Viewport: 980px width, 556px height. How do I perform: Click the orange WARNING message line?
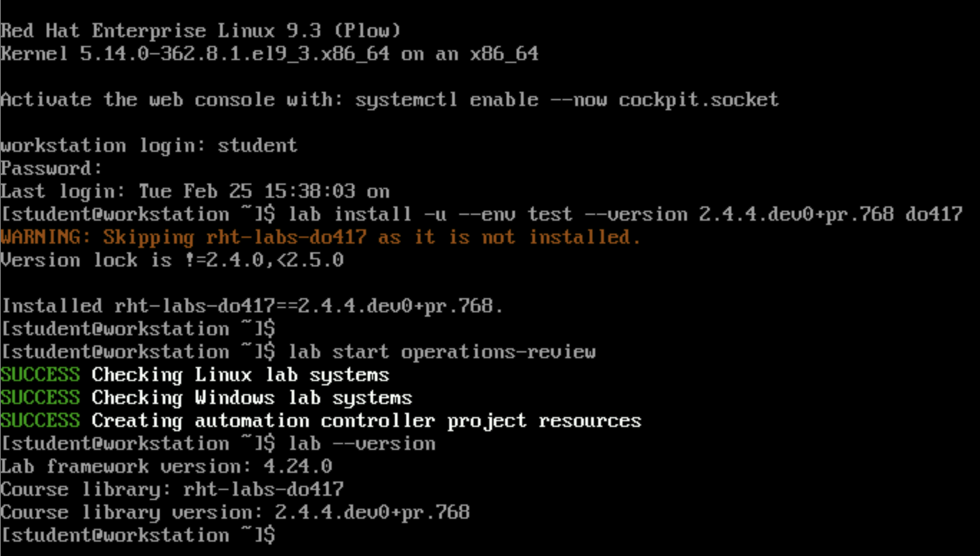[x=320, y=237]
